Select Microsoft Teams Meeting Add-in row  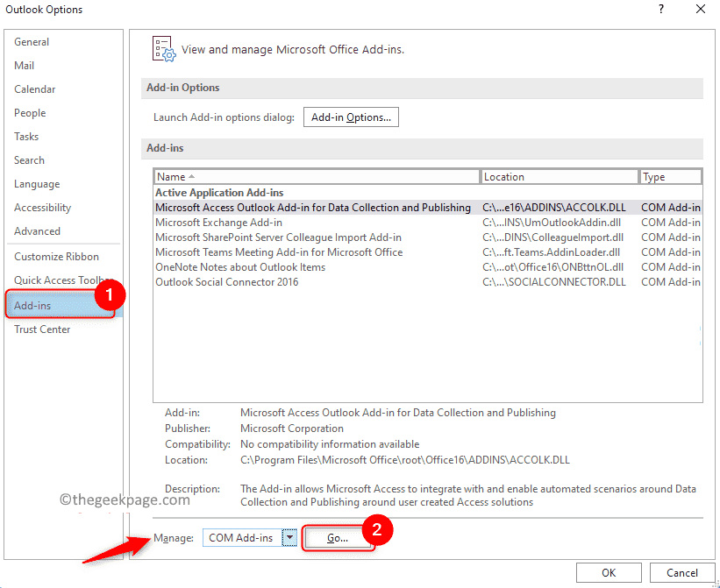tap(427, 252)
